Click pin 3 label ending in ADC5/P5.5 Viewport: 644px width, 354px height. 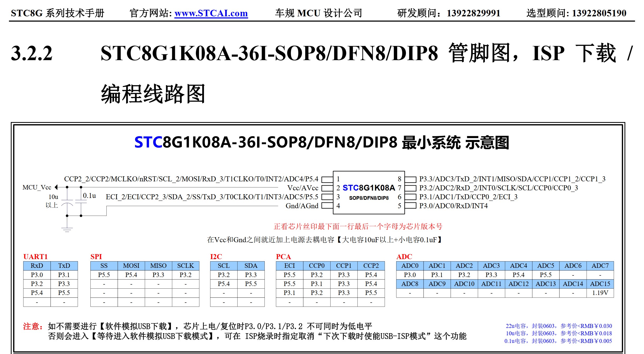click(x=212, y=197)
